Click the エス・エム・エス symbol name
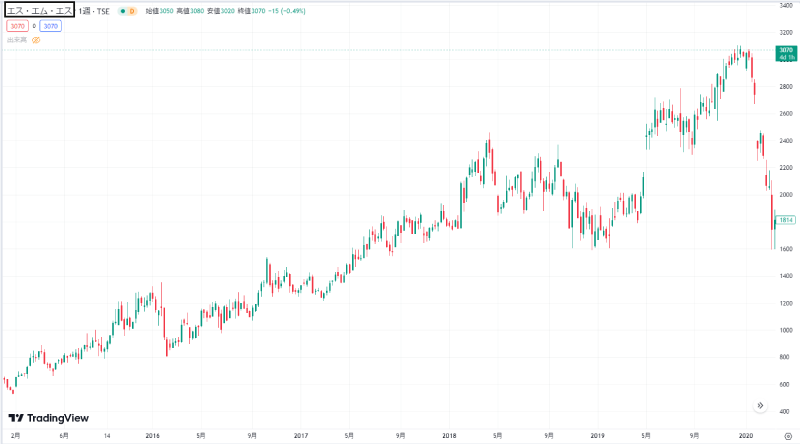Viewport: 800px width, 444px height. (39, 10)
